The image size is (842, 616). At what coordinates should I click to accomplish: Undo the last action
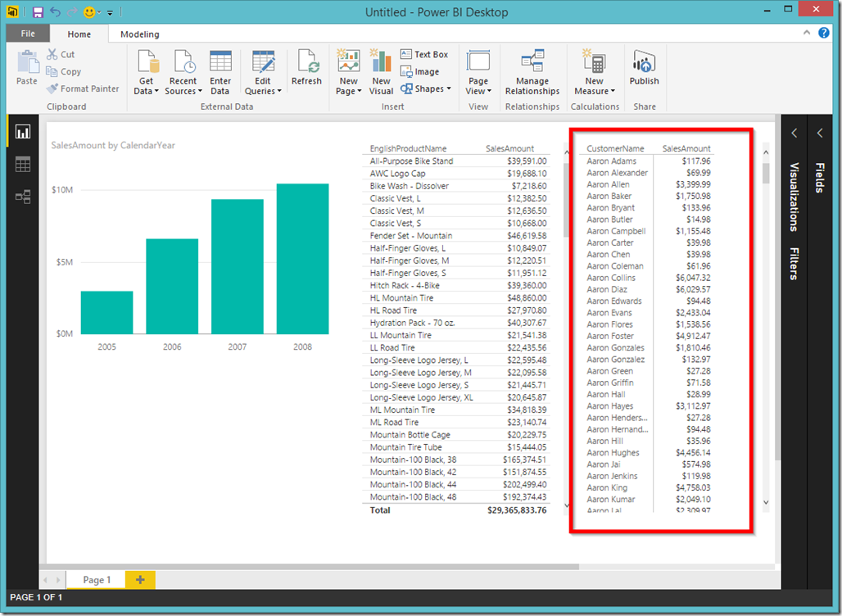(x=55, y=11)
